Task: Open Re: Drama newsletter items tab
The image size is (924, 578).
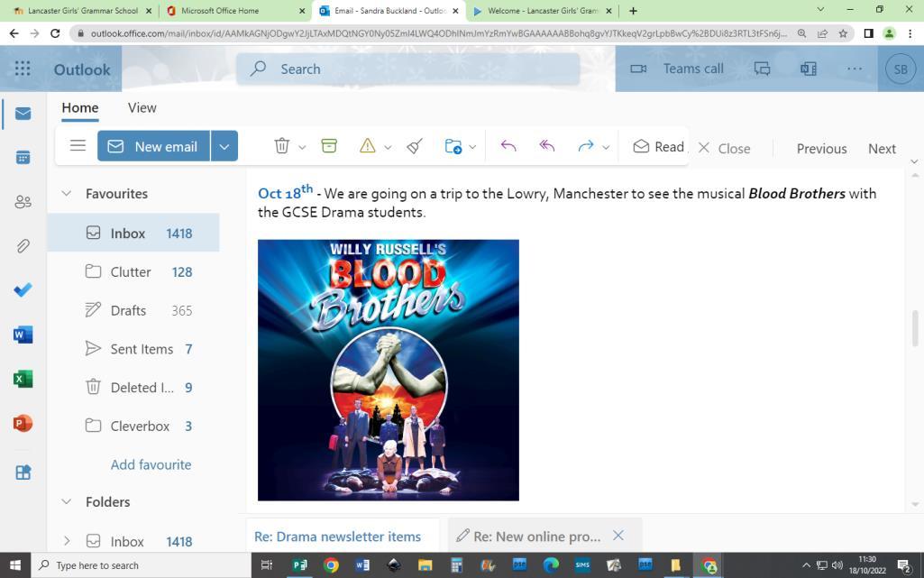Action: 338,537
